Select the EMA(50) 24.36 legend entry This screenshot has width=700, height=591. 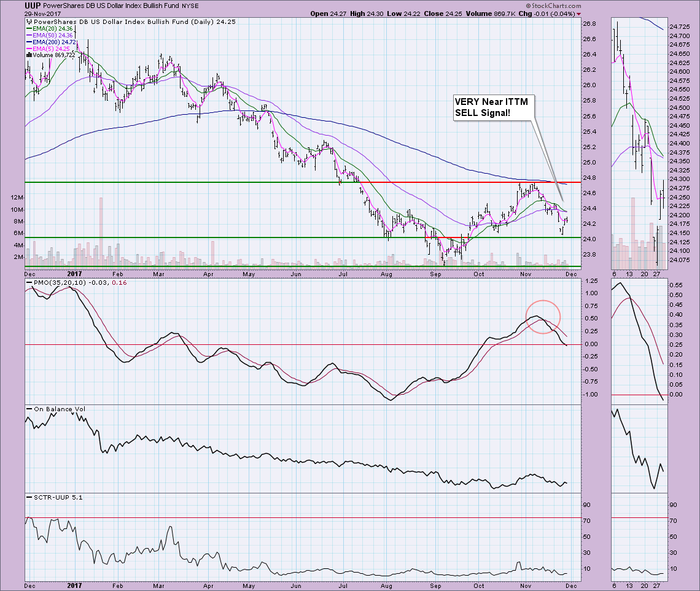point(53,35)
